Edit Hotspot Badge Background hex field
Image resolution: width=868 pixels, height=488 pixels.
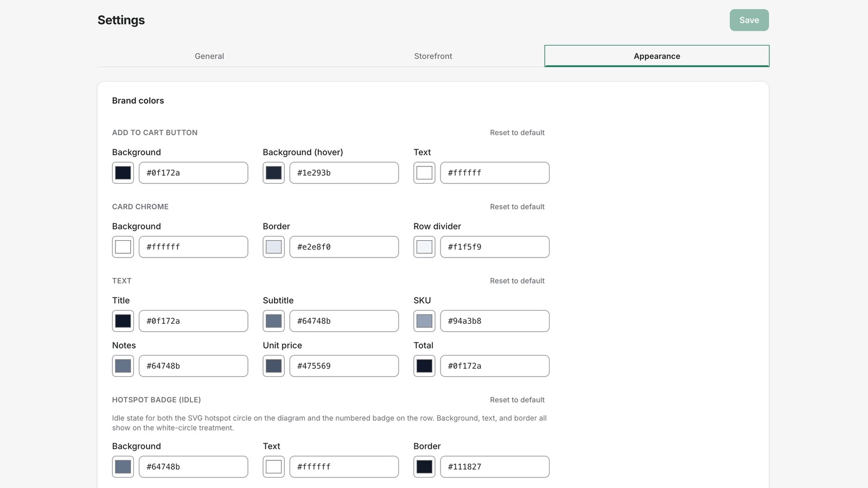coord(194,467)
